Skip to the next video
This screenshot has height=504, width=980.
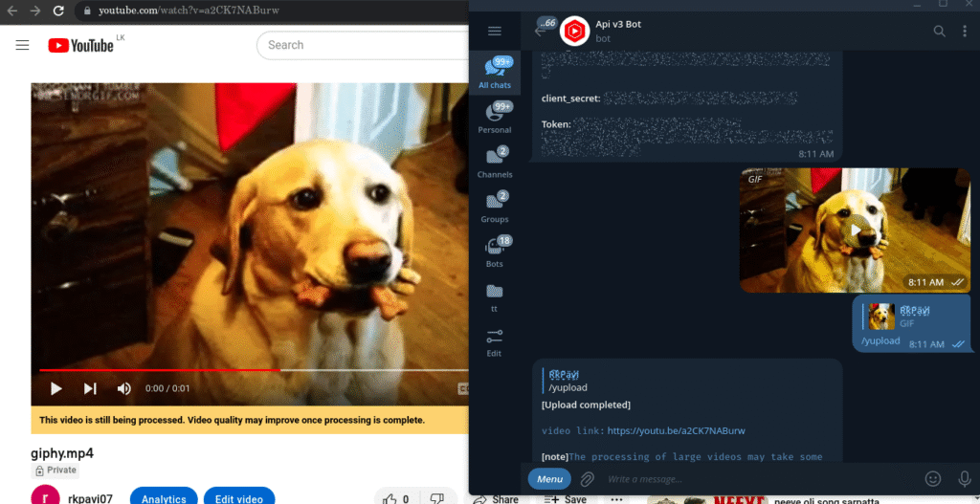[90, 388]
